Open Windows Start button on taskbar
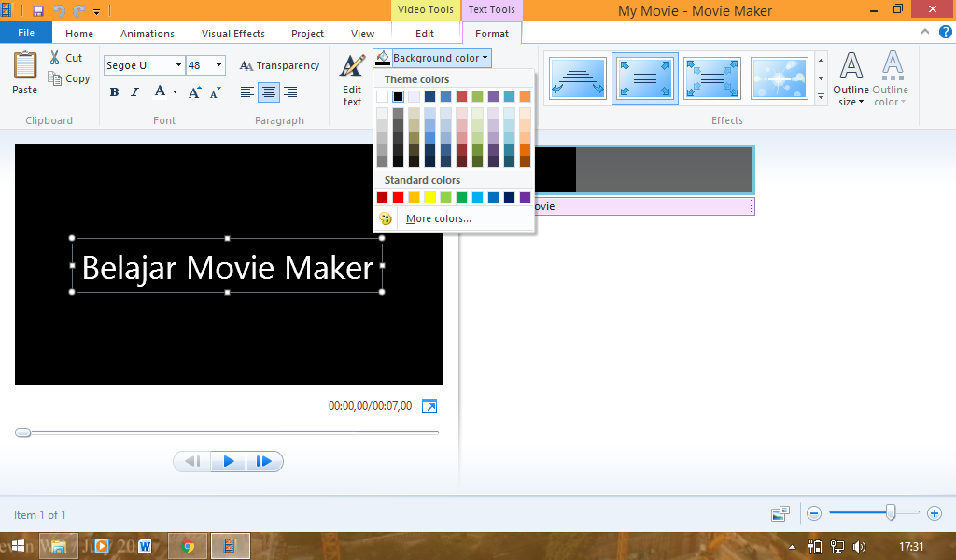Screen dimensions: 956x560 (x=18, y=545)
